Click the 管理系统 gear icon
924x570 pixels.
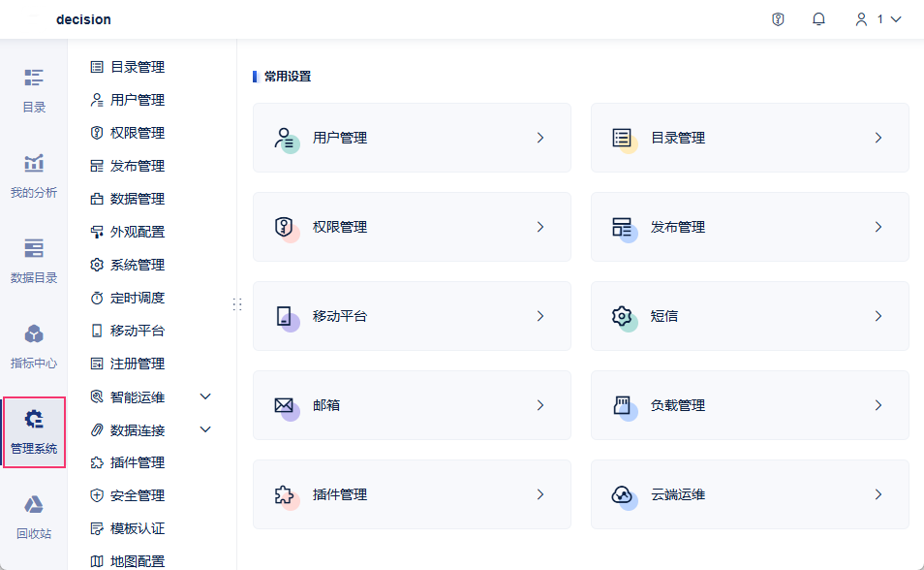[x=34, y=420]
